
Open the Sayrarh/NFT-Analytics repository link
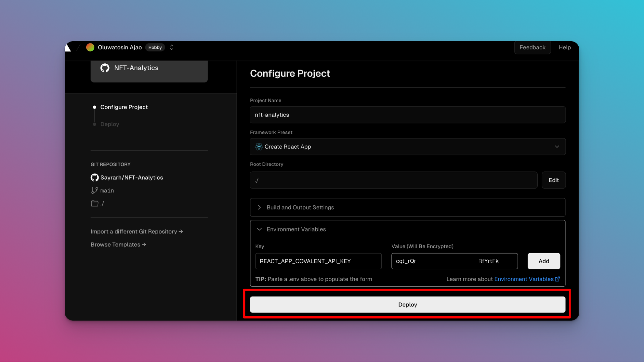click(132, 178)
